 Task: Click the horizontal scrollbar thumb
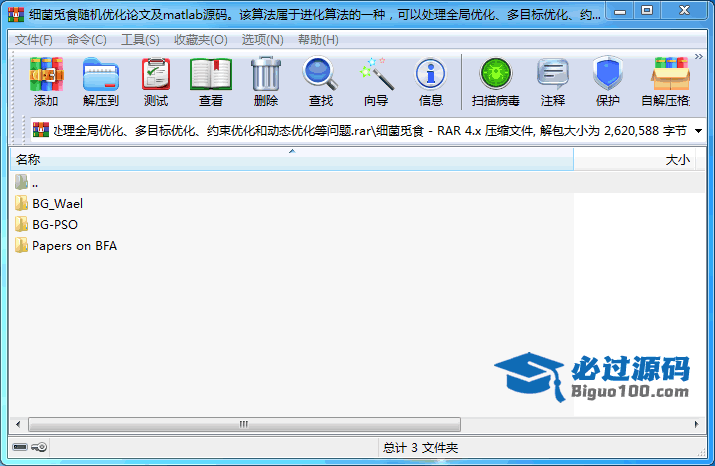pos(244,424)
